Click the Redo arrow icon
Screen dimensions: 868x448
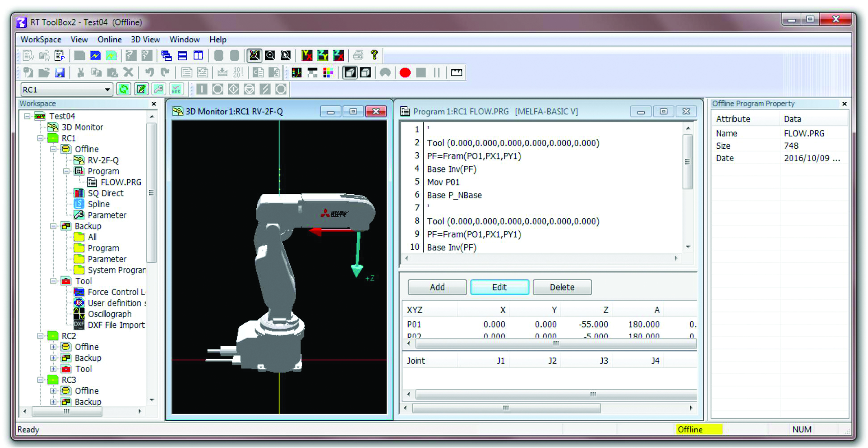[x=165, y=72]
